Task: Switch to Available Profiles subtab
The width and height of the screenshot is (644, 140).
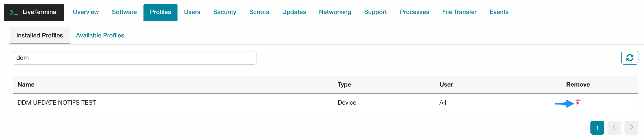Action: click(x=100, y=36)
